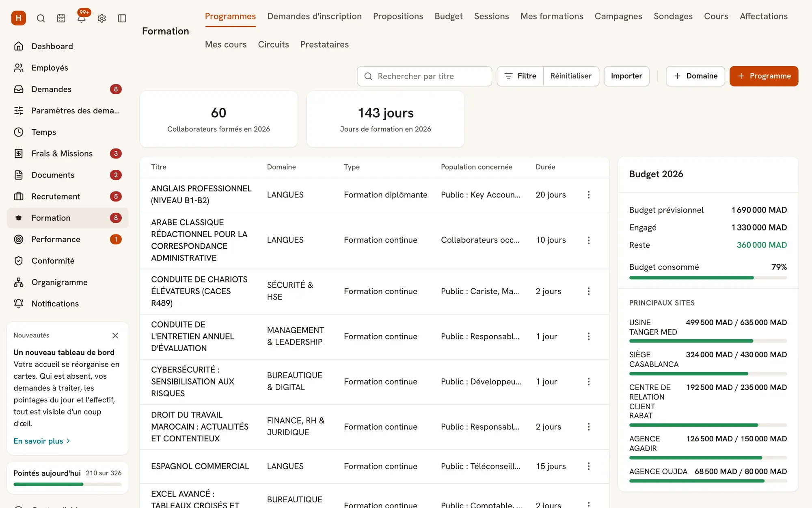Open row menu for CONDUITE DE L'ENTRETIEN ANNUEL

[x=588, y=336]
